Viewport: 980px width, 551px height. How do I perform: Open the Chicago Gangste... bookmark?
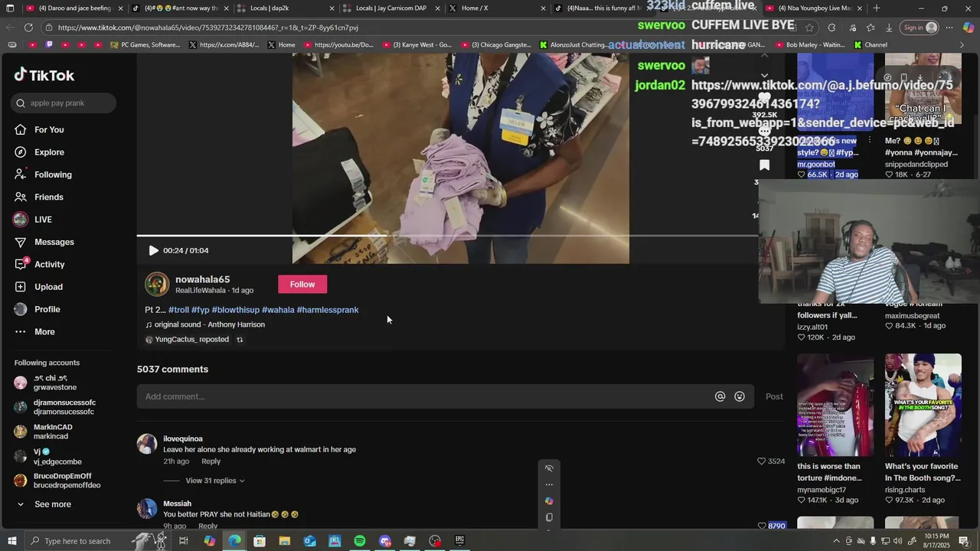[495, 45]
